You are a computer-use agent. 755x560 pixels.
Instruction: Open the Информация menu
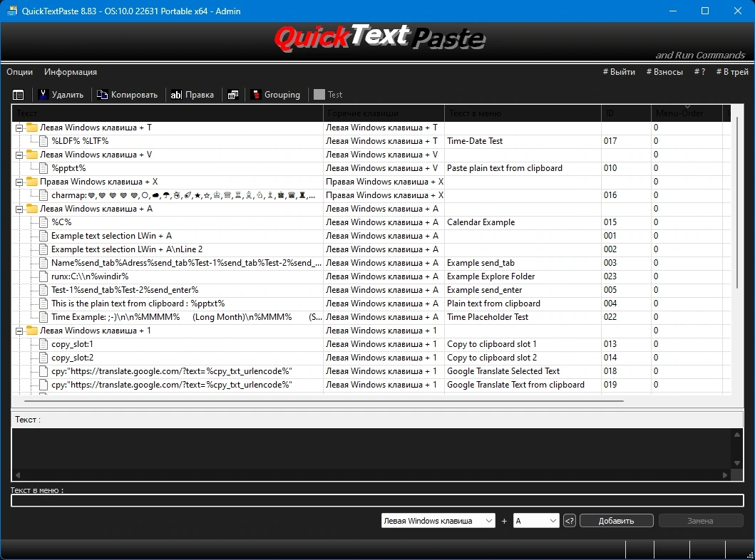(x=71, y=72)
